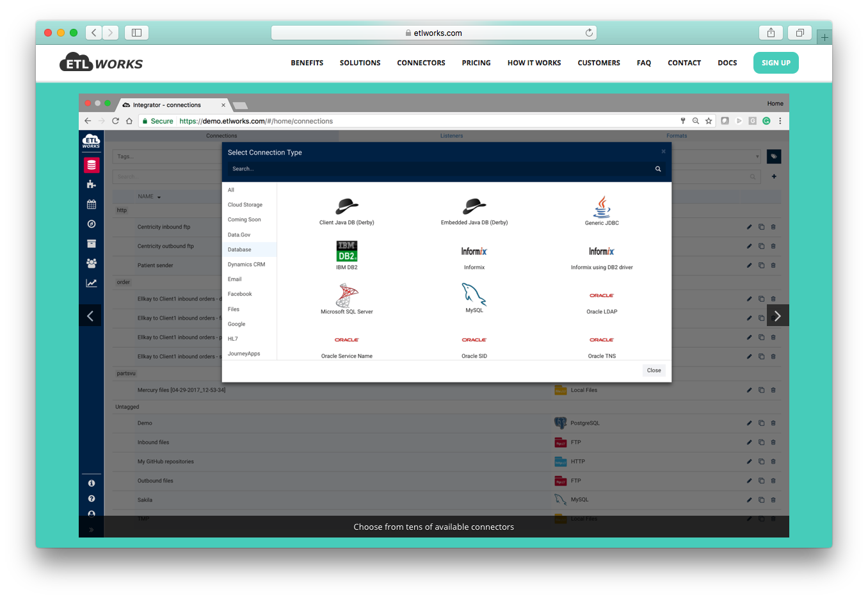Select Database category
Viewport: 868px width, 599px height.
click(250, 249)
